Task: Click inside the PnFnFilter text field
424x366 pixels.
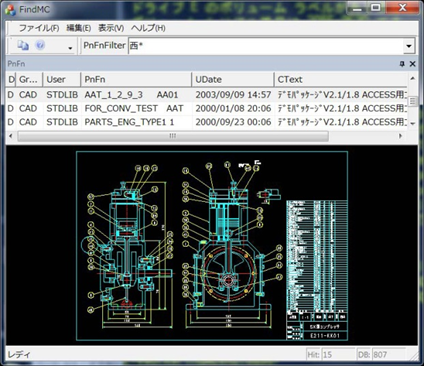Action: (266, 46)
